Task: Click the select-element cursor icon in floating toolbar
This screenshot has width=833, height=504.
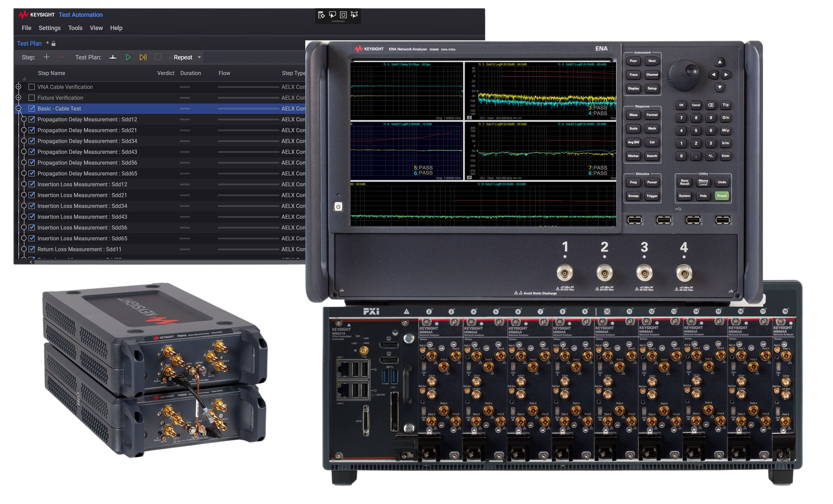Action: [x=332, y=15]
